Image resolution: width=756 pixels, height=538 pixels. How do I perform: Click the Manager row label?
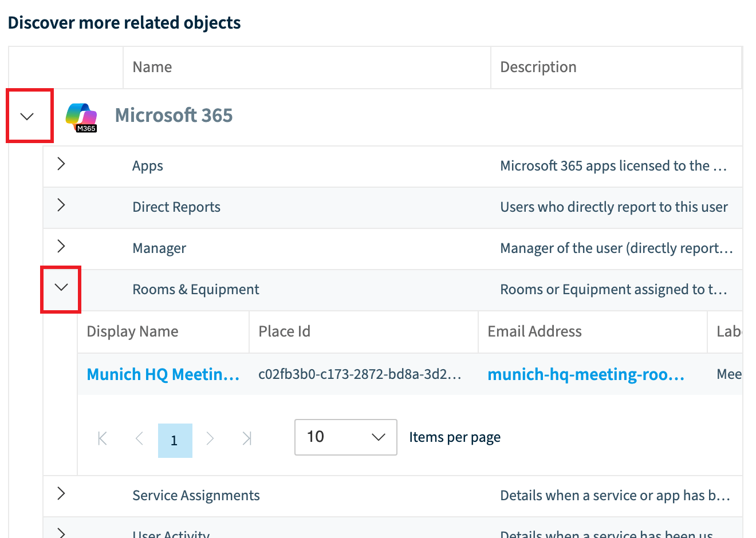tap(159, 248)
